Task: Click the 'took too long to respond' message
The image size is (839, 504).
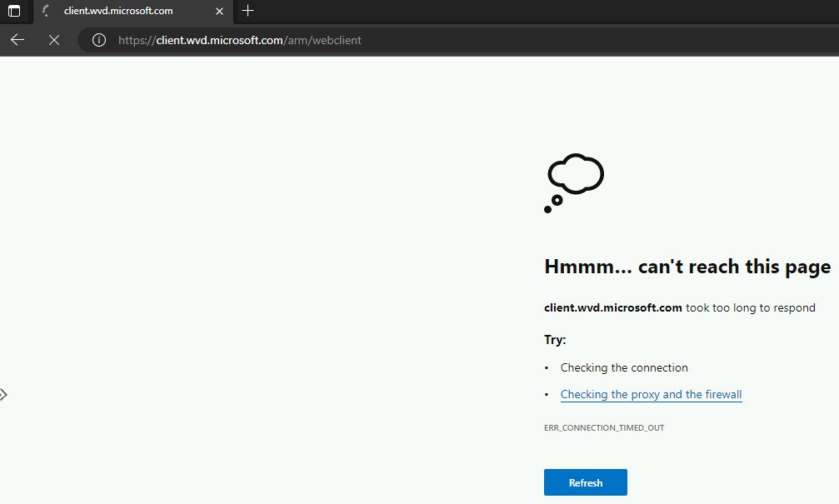Action: 751,307
